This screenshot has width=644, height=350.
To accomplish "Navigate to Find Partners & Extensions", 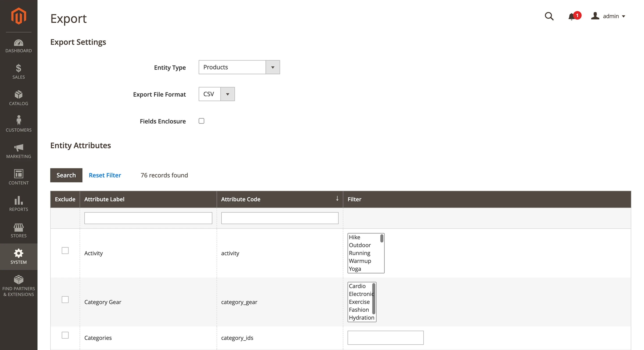I will (19, 285).
